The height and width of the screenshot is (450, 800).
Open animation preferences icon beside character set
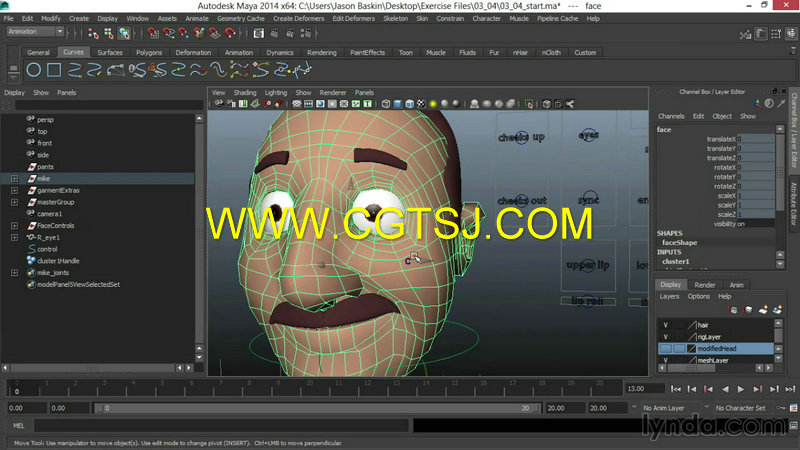click(x=793, y=408)
